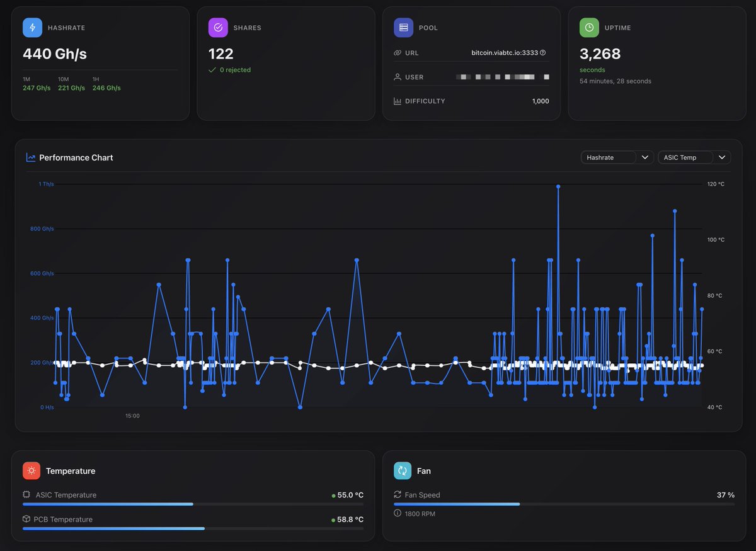Click the help icon after pool URL
Image resolution: width=756 pixels, height=551 pixels.
click(x=543, y=53)
